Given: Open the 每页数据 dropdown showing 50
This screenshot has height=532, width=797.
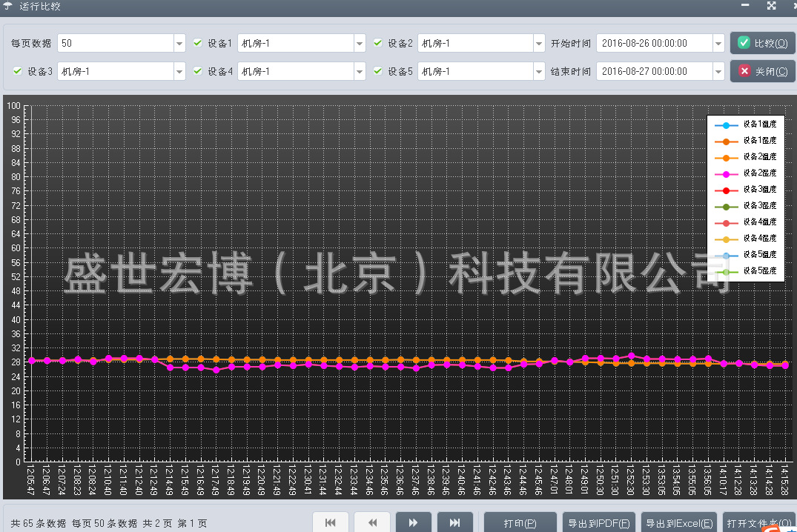Looking at the screenshot, I should 179,43.
